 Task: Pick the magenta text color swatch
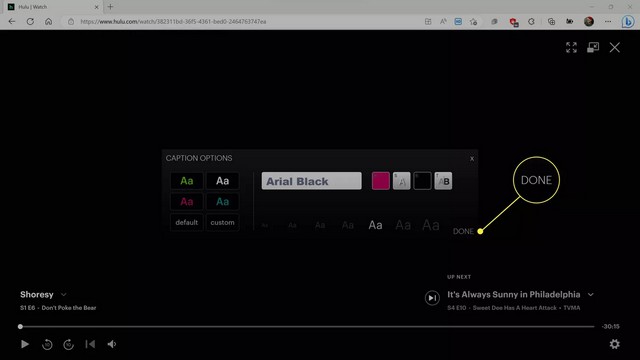381,181
